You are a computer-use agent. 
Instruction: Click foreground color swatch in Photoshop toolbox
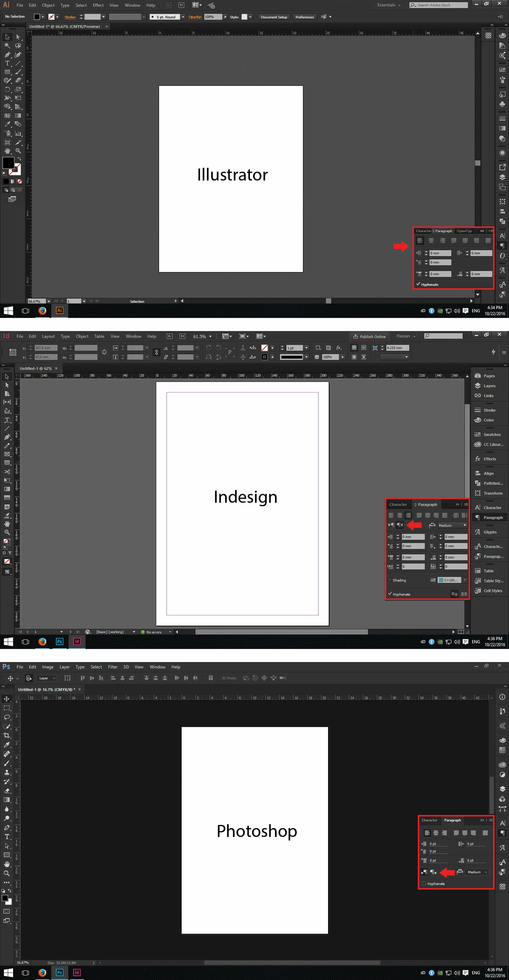[x=5, y=898]
